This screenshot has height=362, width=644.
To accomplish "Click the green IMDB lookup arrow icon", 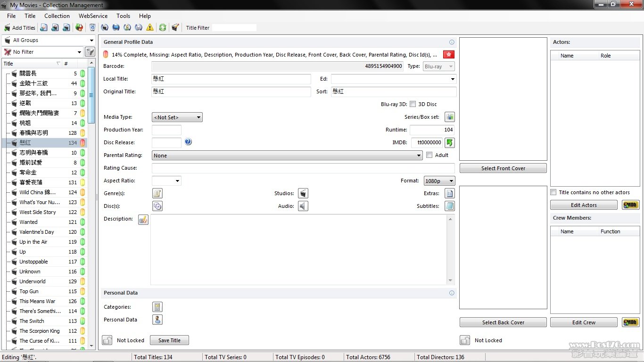I will 450,142.
